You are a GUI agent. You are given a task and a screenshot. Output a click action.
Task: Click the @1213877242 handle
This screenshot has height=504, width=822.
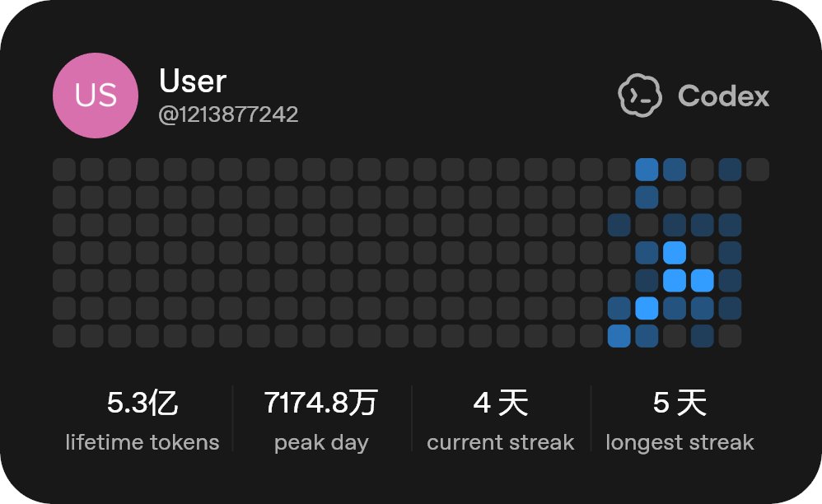pos(229,114)
